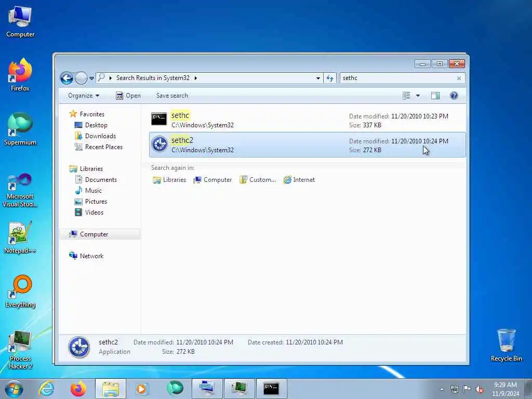Open Desktop under Favorites
This screenshot has width=532, height=399.
click(x=91, y=125)
